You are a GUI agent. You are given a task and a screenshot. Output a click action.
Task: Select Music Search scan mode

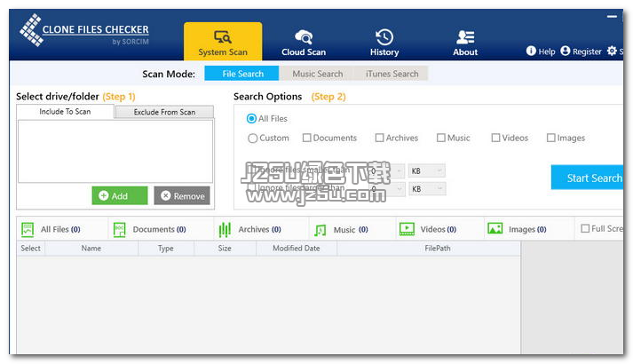coord(317,74)
